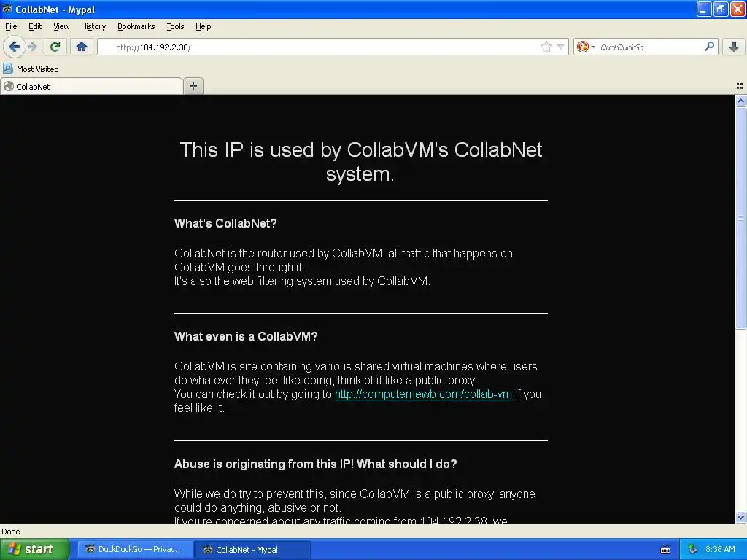The image size is (747, 560).
Task: Follow the computernewb.com/collab-vm link
Action: [x=423, y=394]
